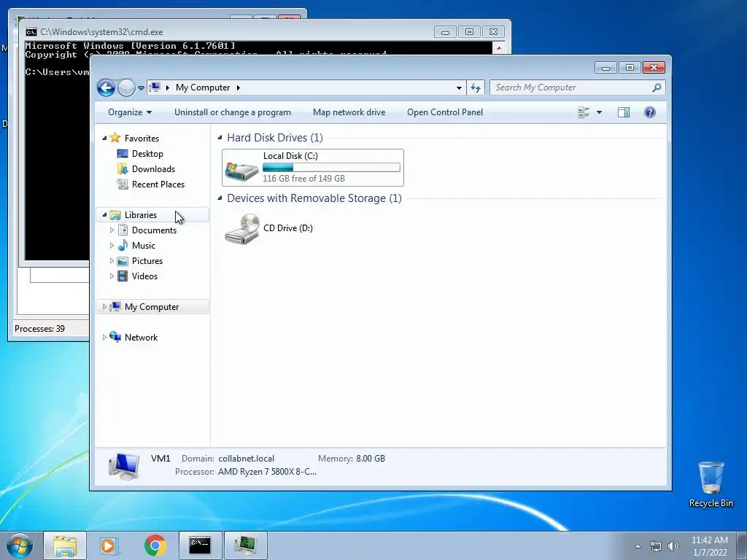Viewport: 747px width, 560px height.
Task: Click Map network drive
Action: [349, 112]
